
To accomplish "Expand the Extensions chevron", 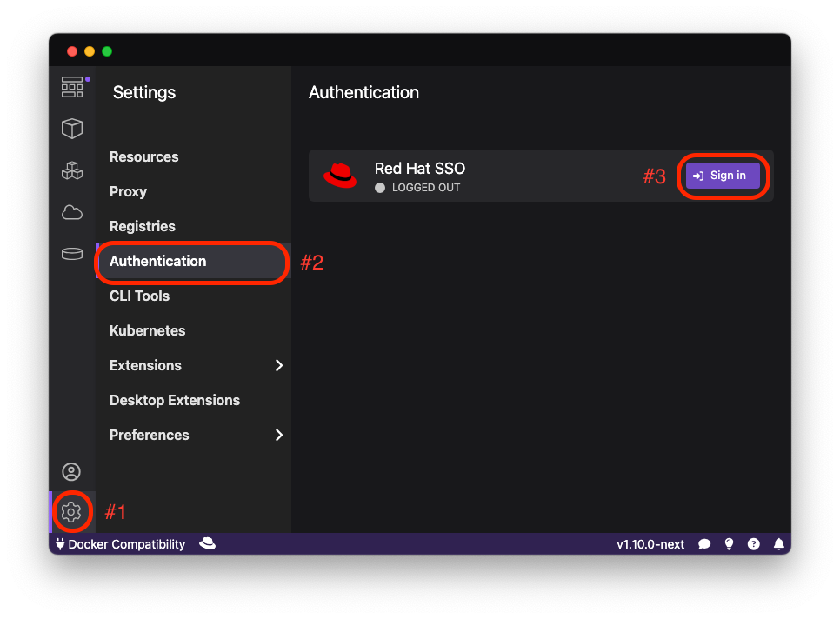I will [278, 365].
